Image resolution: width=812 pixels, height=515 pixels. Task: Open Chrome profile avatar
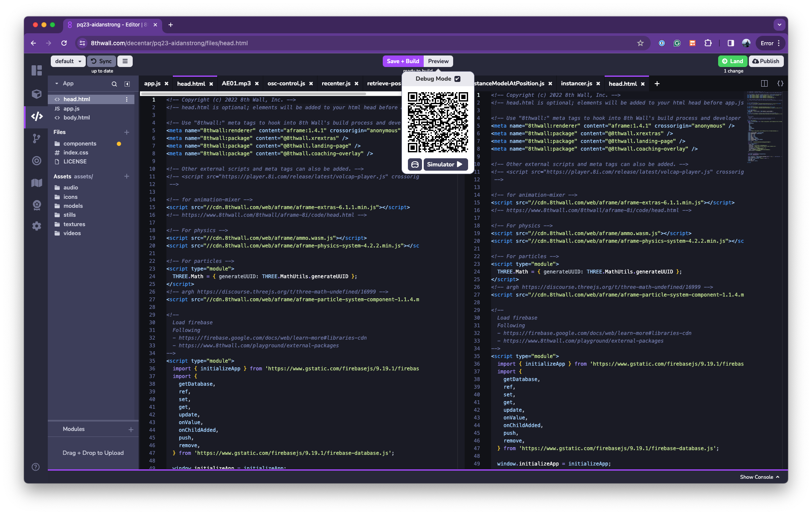coord(746,43)
